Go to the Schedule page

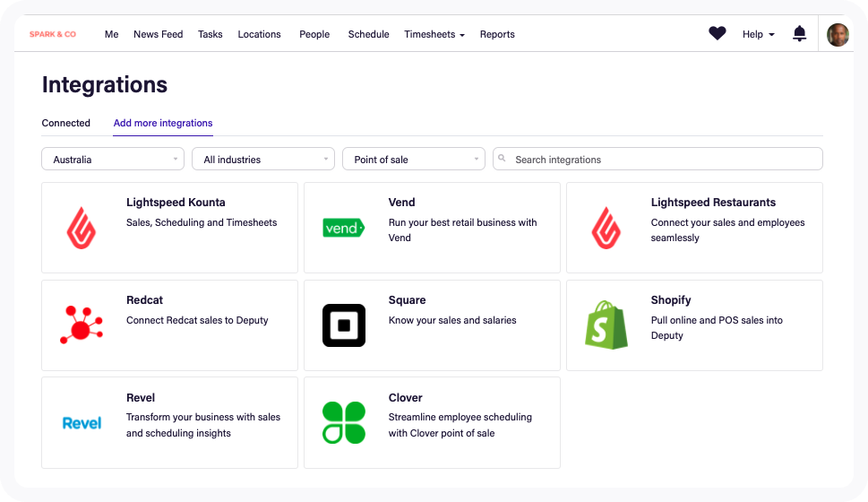(368, 34)
